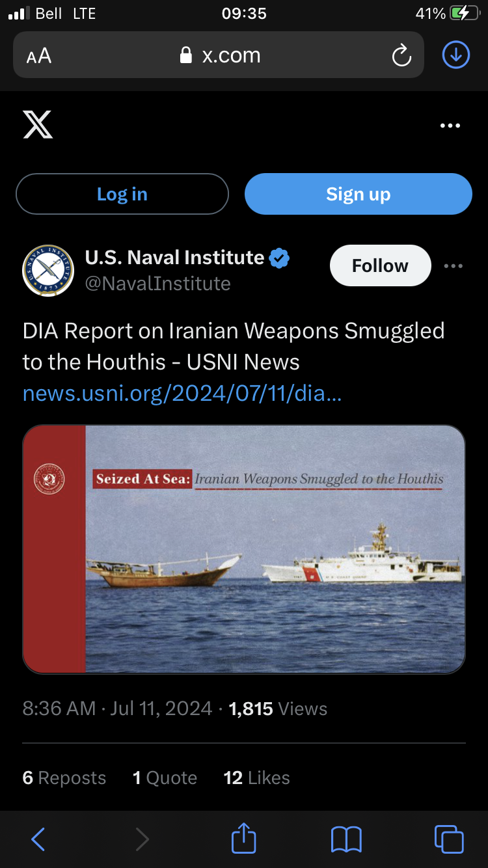The height and width of the screenshot is (868, 488).
Task: Open the Safari share sheet icon
Action: 244,838
